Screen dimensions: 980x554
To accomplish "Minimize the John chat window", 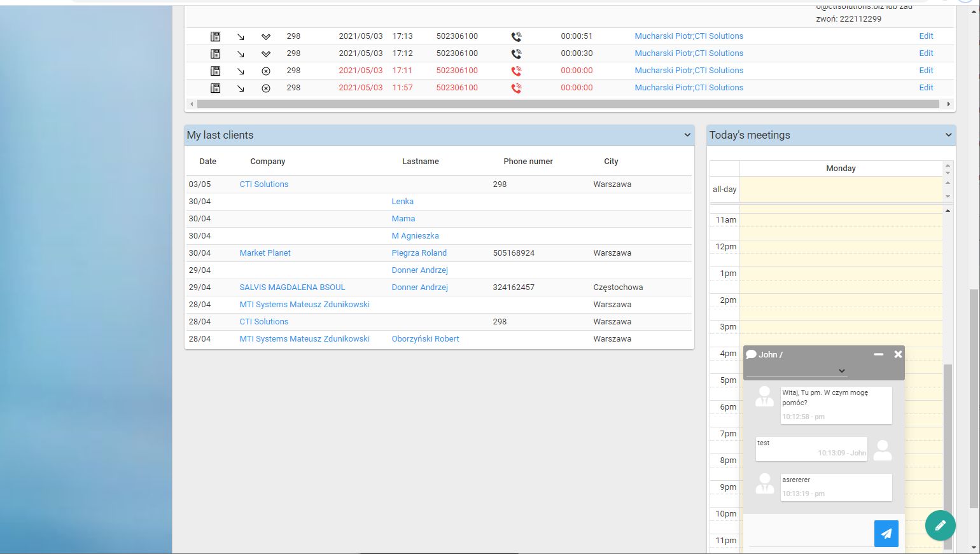I will click(x=879, y=354).
